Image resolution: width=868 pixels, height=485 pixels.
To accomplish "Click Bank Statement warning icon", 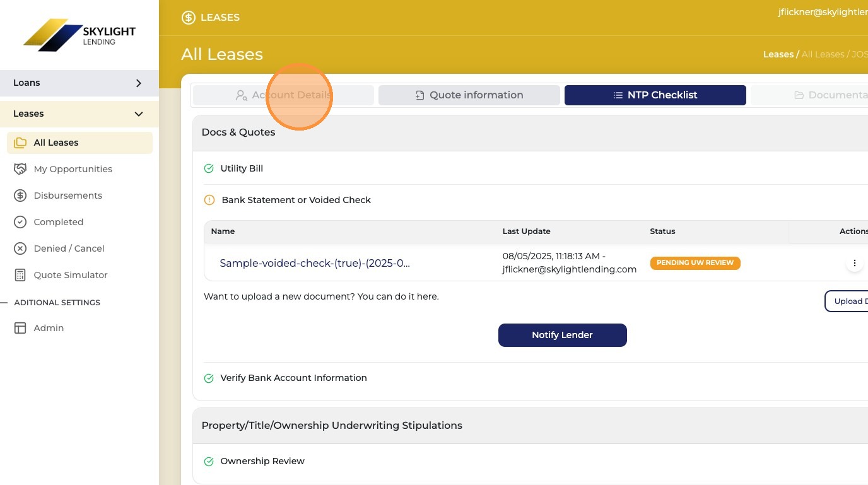I will click(x=209, y=200).
